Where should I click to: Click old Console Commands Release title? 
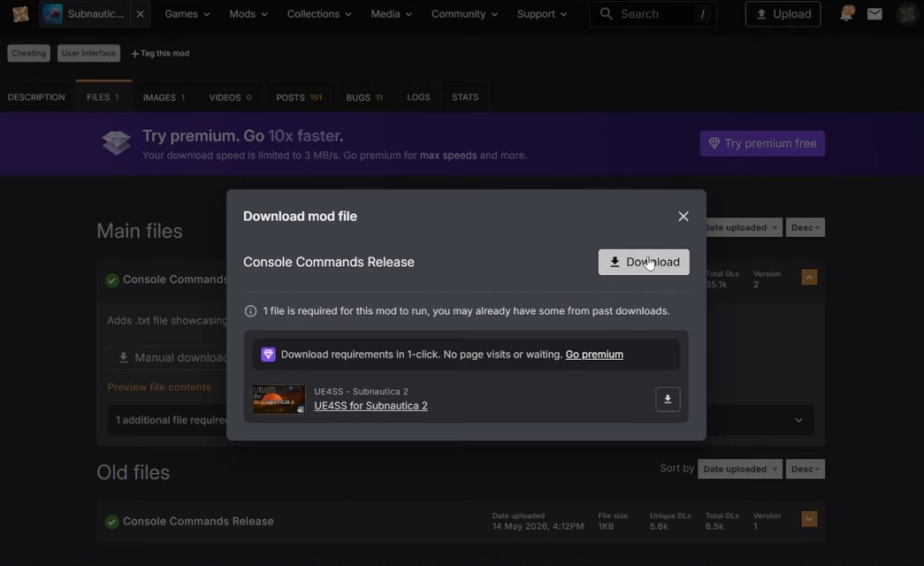198,521
